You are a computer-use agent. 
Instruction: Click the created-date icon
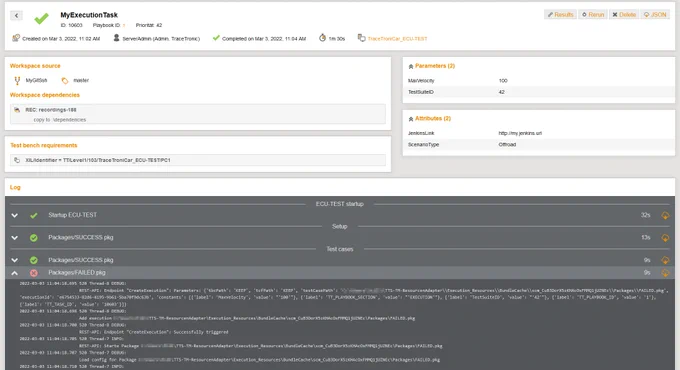pos(16,38)
